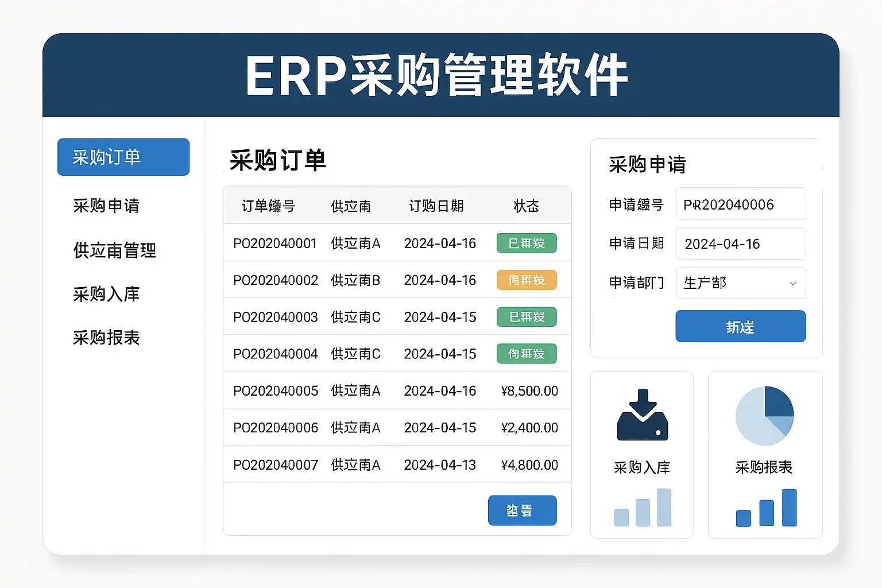Click date 2024-04-16 in the PO202040002 row

pyautogui.click(x=440, y=280)
